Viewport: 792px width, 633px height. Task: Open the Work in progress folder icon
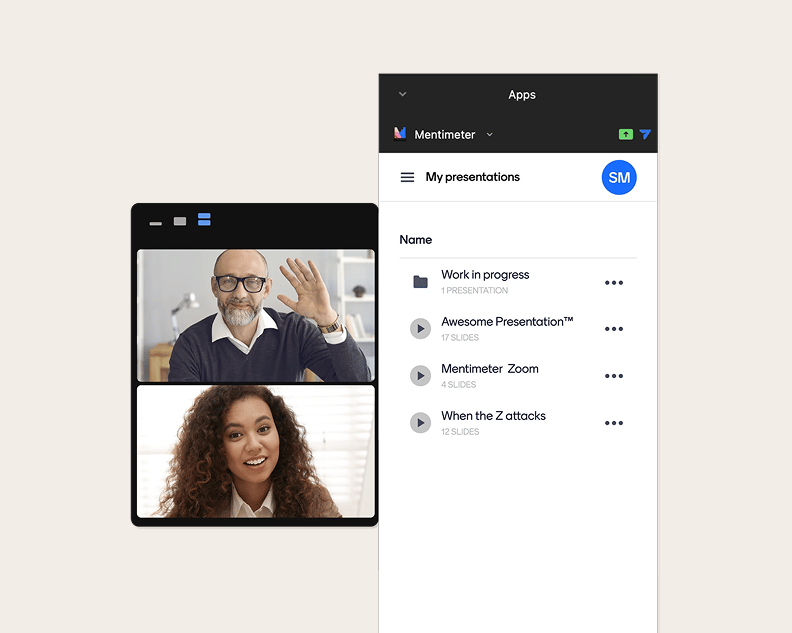pos(420,282)
